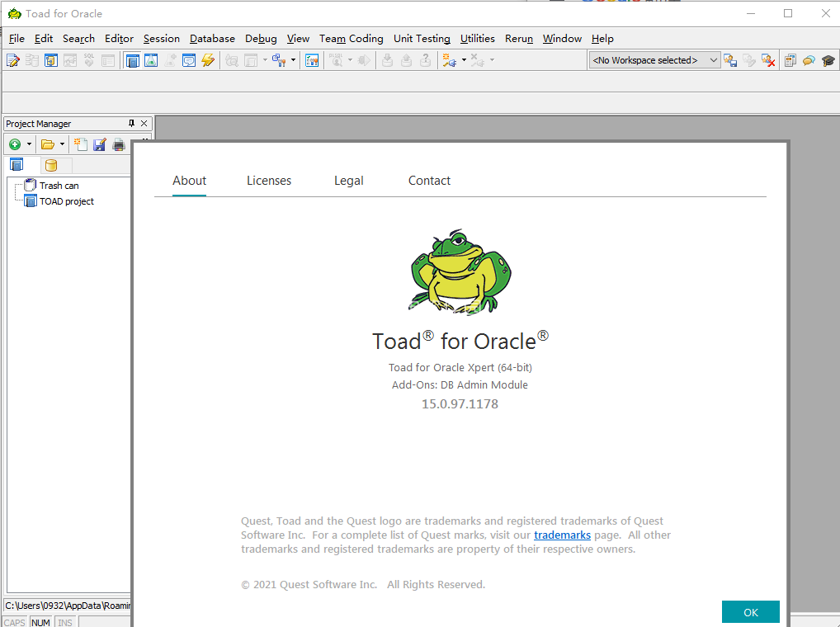Click the AppData path in the status bar

(x=68, y=606)
